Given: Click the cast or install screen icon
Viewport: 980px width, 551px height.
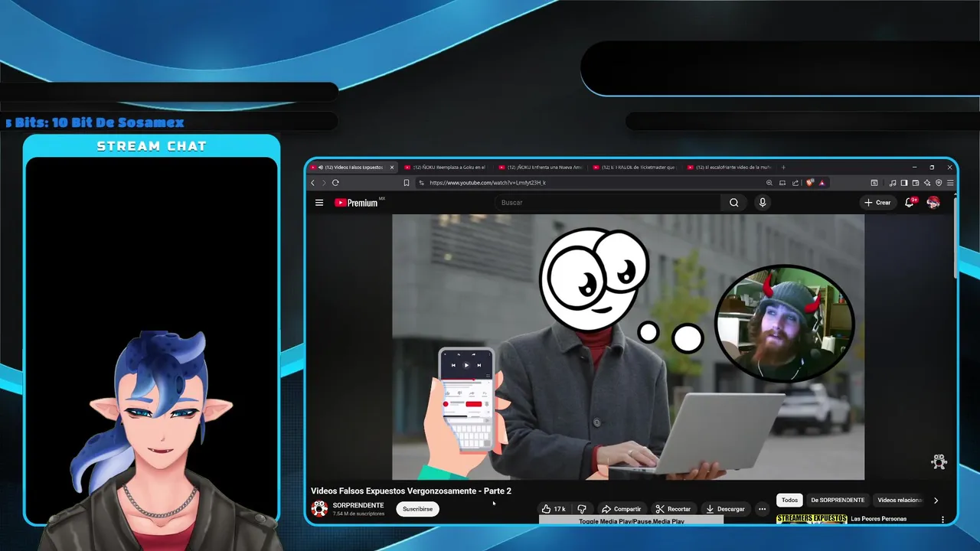Looking at the screenshot, I should tap(782, 183).
